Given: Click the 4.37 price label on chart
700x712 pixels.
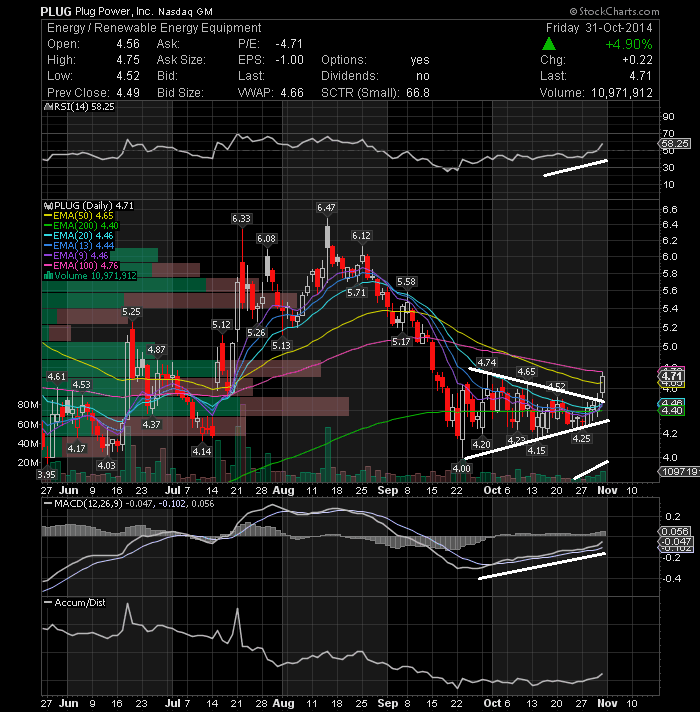Looking at the screenshot, I should [151, 425].
